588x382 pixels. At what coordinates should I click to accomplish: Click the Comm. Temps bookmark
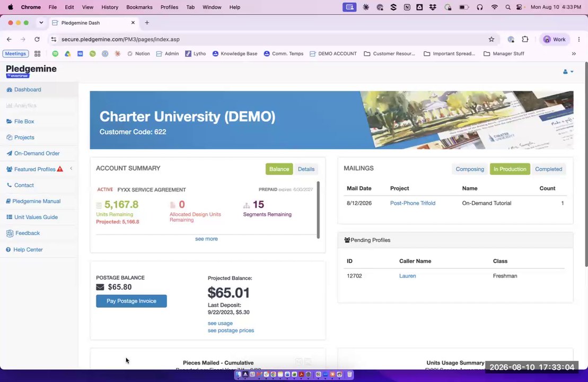[x=284, y=54]
